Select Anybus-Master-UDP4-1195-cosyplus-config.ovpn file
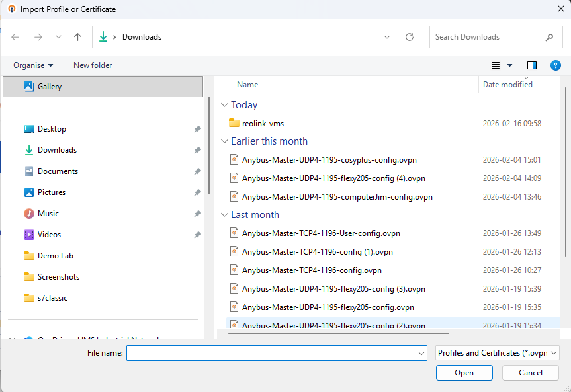The width and height of the screenshot is (571, 392). coord(329,160)
